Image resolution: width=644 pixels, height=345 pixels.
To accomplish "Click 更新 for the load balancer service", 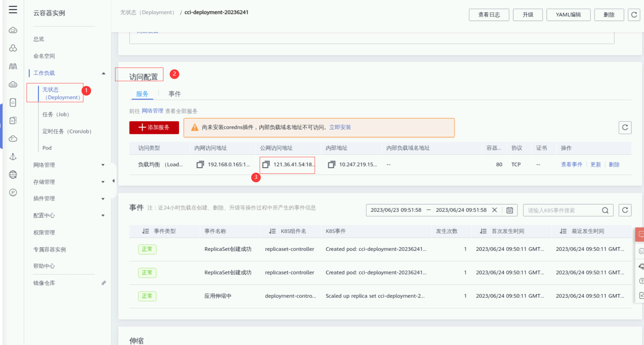I will click(x=596, y=165).
